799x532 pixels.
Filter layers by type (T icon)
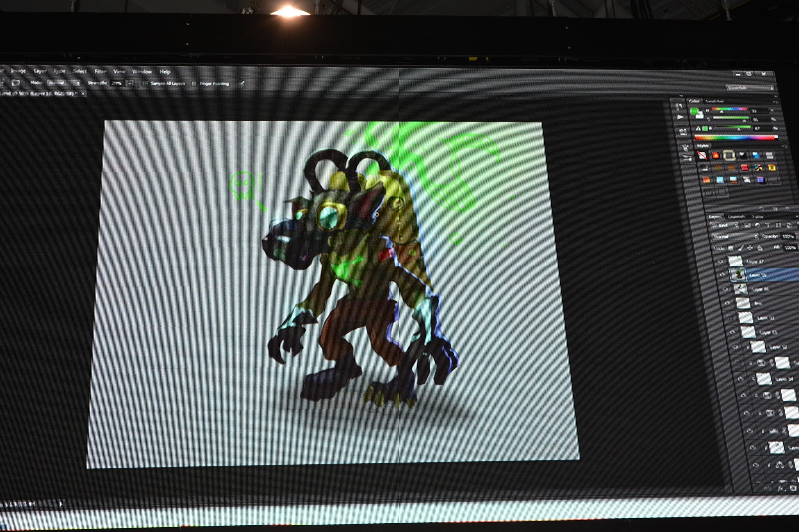[768, 226]
